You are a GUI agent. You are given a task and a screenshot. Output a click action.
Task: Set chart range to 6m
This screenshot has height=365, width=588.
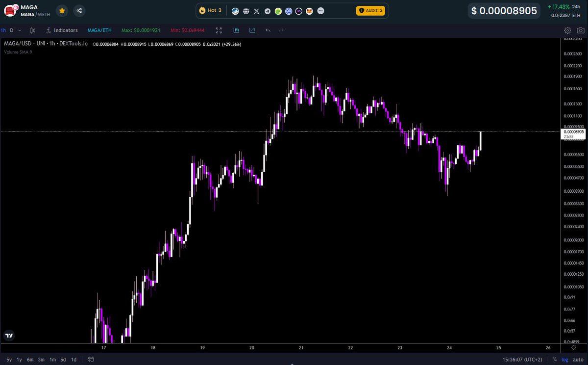coord(30,360)
